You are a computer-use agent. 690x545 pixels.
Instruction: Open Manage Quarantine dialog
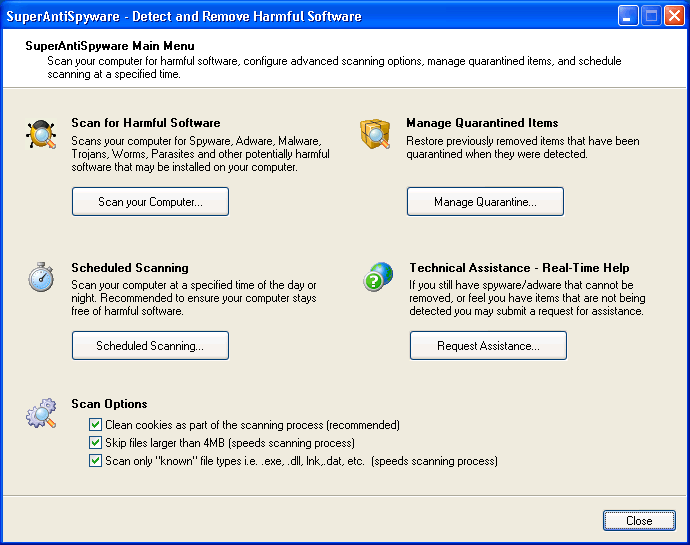pyautogui.click(x=485, y=202)
